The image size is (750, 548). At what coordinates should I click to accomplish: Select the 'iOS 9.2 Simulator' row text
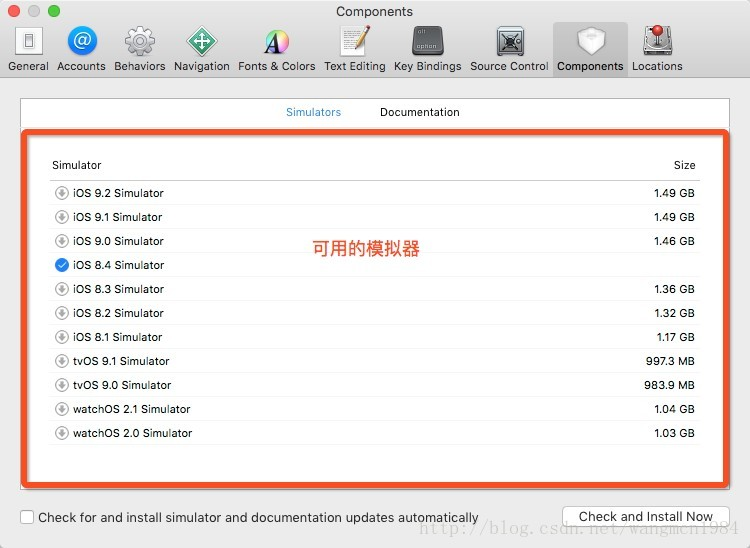coord(118,193)
